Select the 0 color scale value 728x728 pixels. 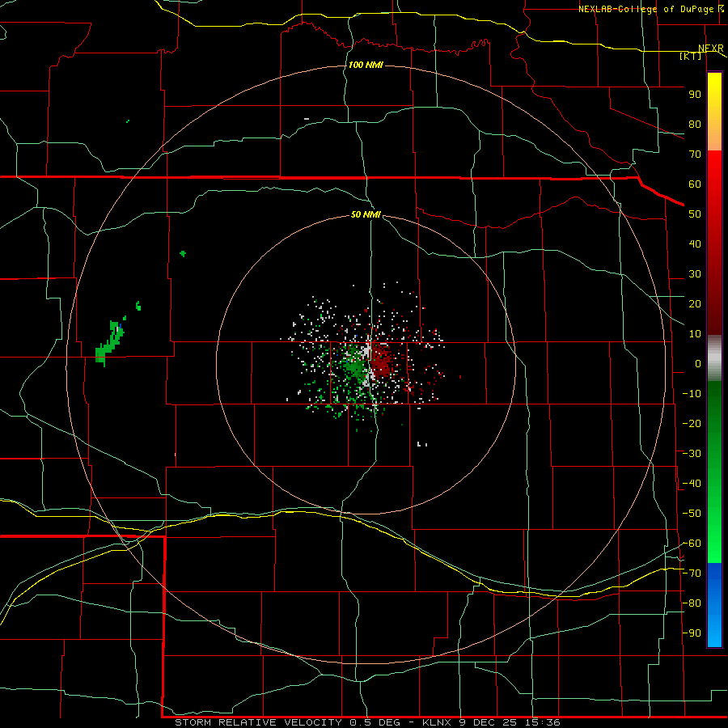[x=698, y=363]
